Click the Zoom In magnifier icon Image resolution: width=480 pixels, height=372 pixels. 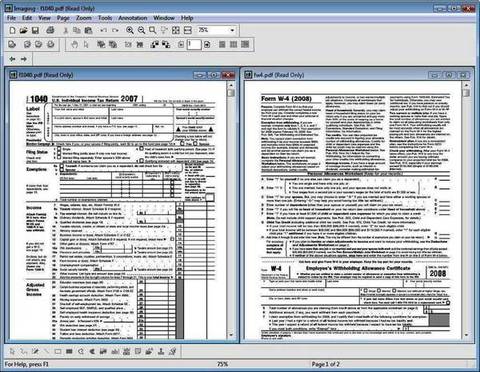coord(130,30)
